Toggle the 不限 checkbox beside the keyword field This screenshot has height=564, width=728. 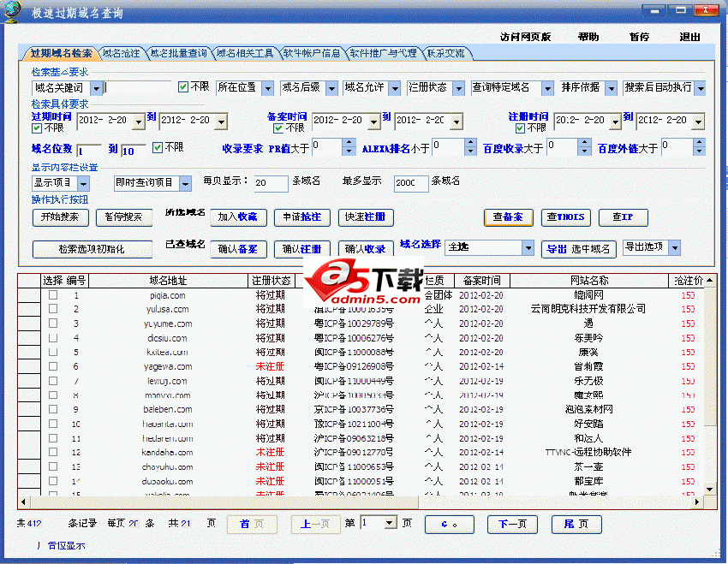pos(183,87)
